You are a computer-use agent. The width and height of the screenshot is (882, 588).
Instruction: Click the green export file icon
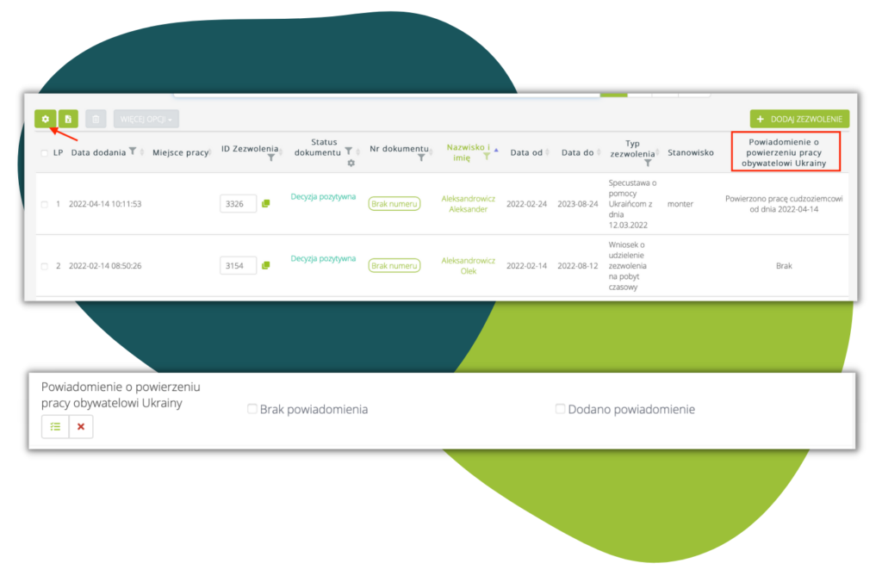click(x=68, y=119)
